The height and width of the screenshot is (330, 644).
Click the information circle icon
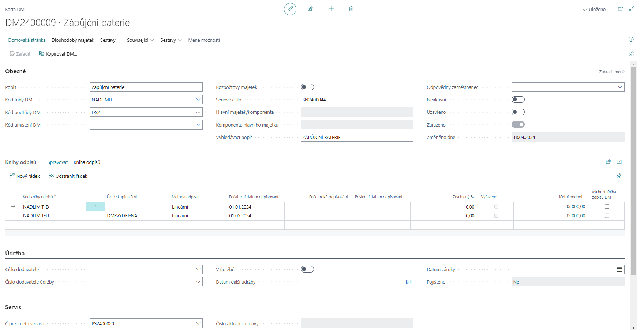631,40
